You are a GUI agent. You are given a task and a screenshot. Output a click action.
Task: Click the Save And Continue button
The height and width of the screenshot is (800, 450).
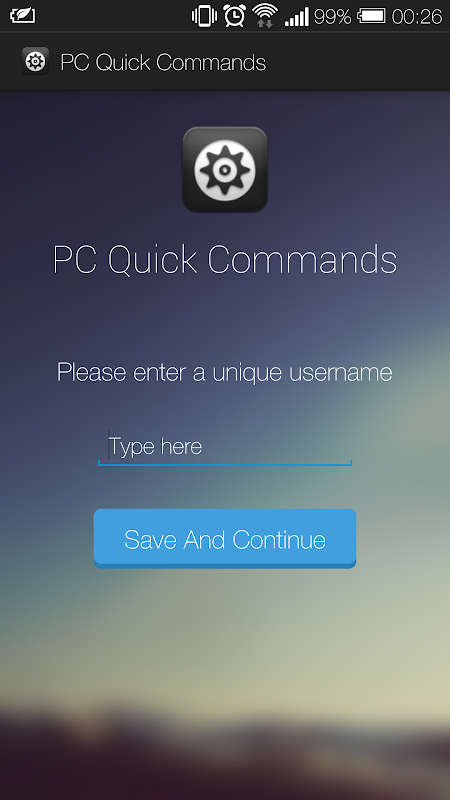225,538
